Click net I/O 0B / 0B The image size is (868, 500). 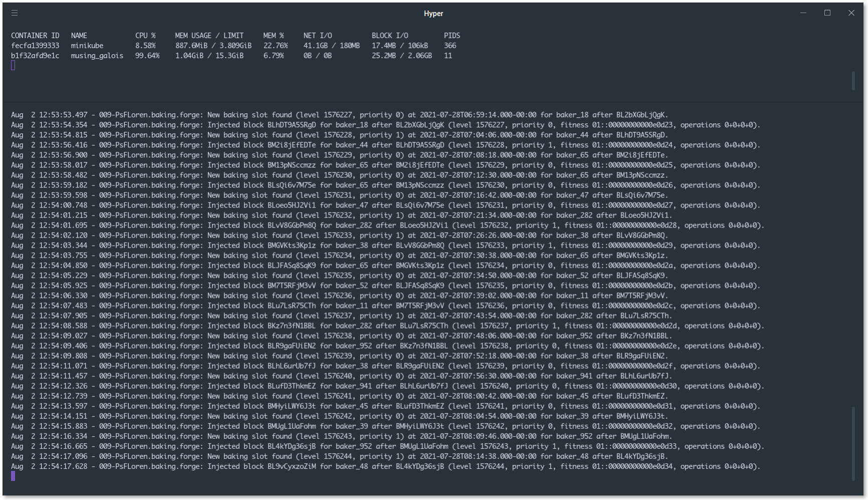pos(317,56)
